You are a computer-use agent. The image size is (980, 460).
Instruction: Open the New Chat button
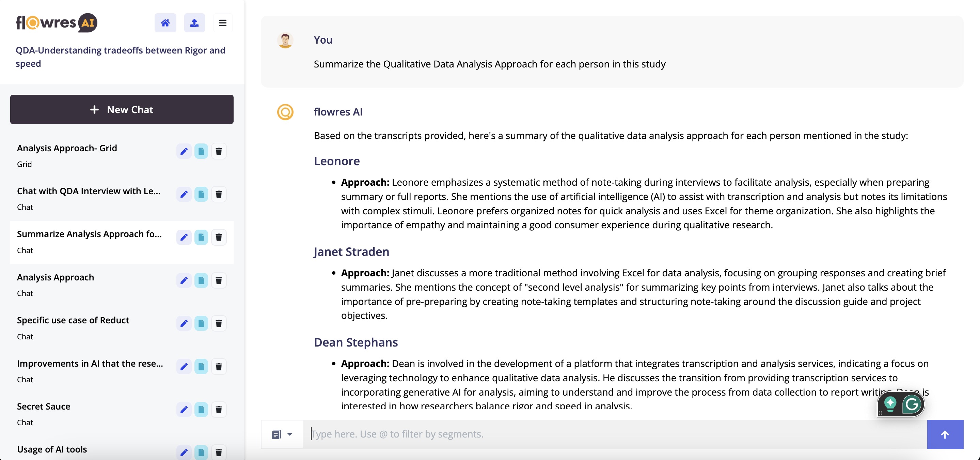(x=122, y=109)
